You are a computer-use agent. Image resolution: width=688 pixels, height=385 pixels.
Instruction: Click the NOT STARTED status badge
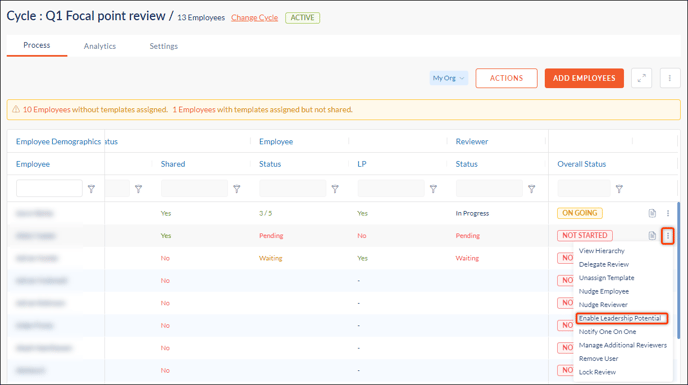pos(585,235)
